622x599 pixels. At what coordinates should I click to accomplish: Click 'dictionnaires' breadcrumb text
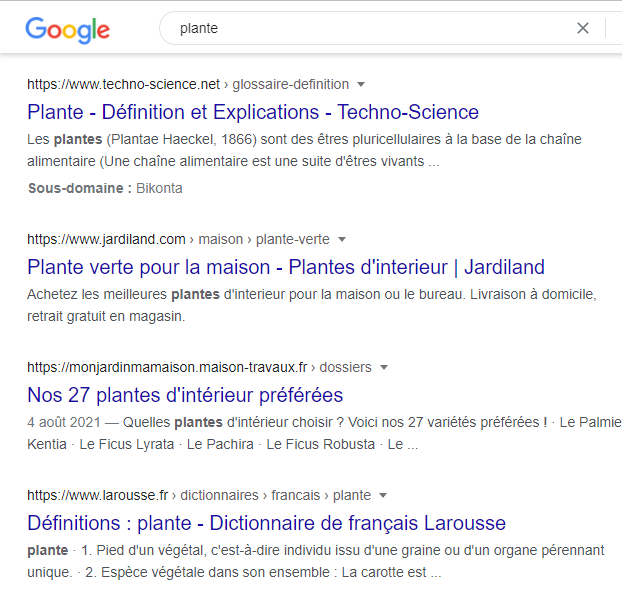coord(219,495)
